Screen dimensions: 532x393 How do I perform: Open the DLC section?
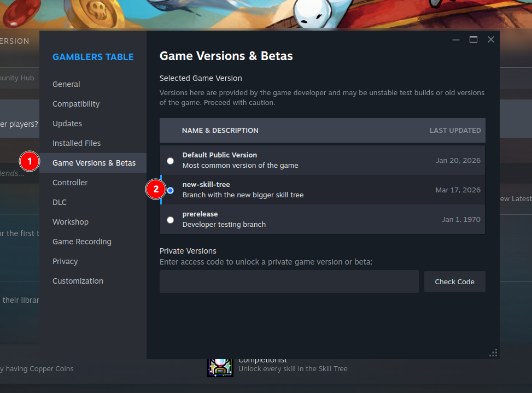pos(60,202)
